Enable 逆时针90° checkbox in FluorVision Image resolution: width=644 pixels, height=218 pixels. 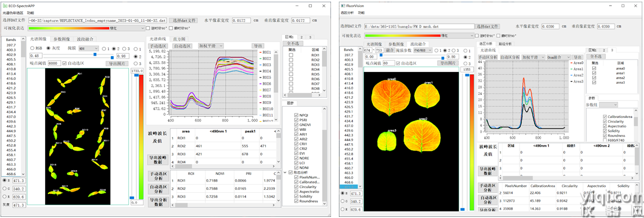tap(477, 35)
